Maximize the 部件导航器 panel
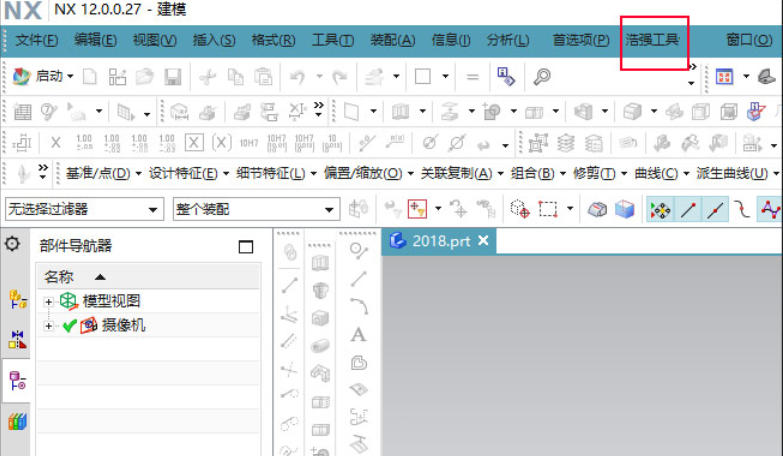Image resolution: width=783 pixels, height=456 pixels. point(246,247)
